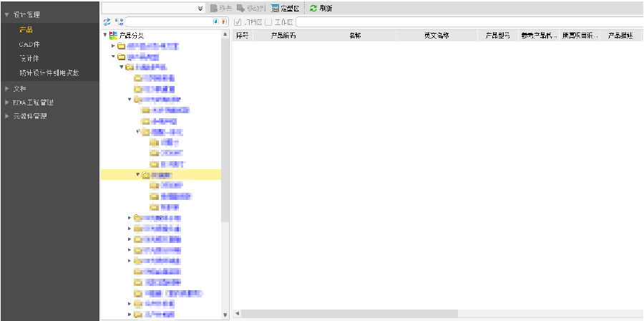Open the combo box dropdown in top toolbar
Viewport: 644px width, 321px height.
(200, 8)
